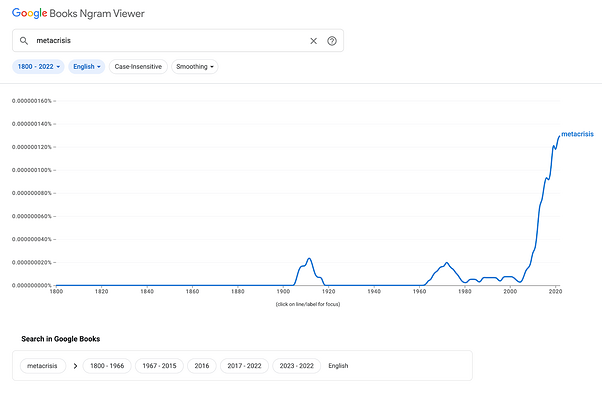Toggle the Case-Insensitive option

138,67
